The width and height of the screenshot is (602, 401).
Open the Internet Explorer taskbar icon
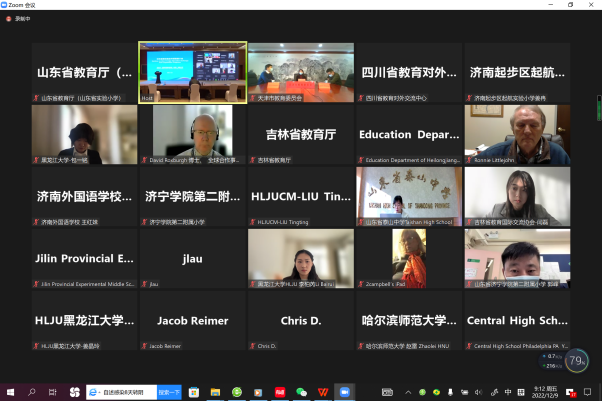tap(92, 391)
